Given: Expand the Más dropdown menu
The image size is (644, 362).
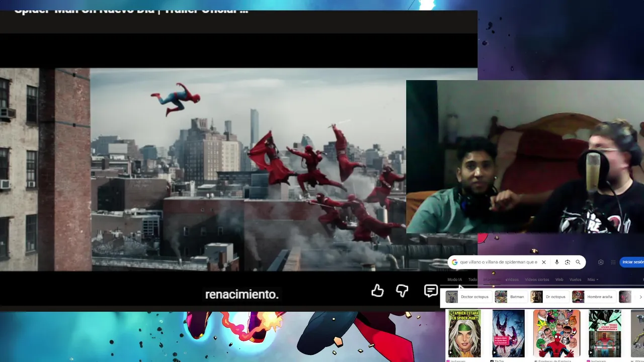Looking at the screenshot, I should (593, 280).
